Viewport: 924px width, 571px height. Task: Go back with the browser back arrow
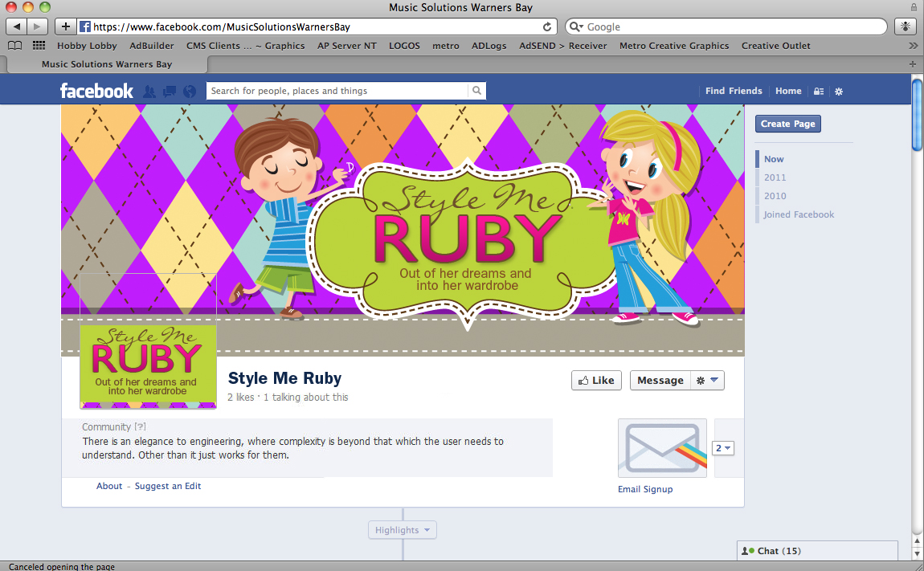click(17, 27)
